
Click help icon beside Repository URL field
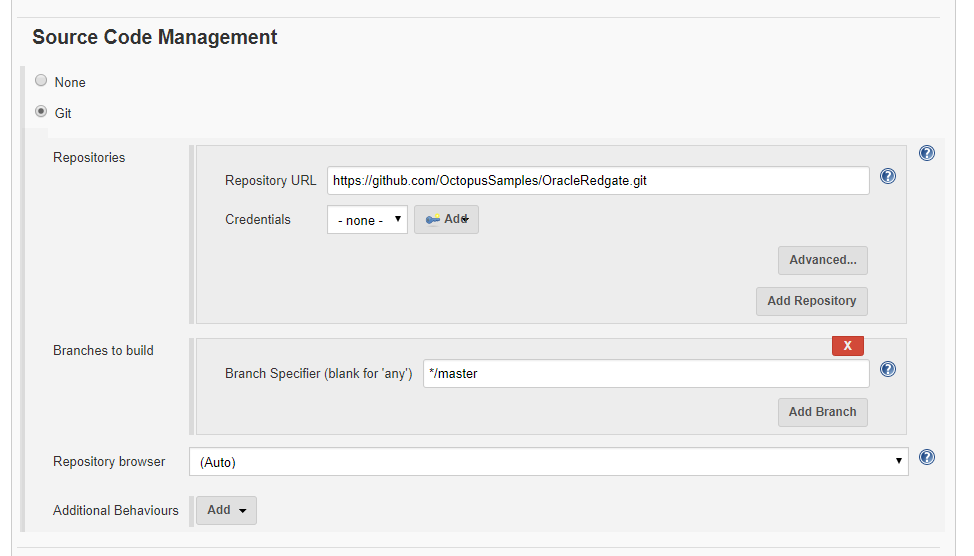pyautogui.click(x=887, y=176)
